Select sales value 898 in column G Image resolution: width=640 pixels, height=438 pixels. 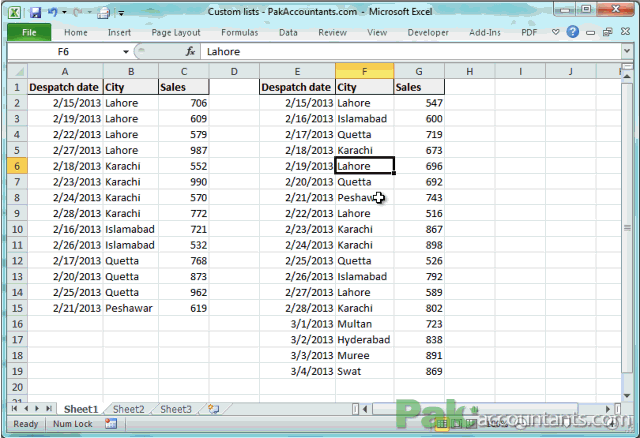click(419, 245)
